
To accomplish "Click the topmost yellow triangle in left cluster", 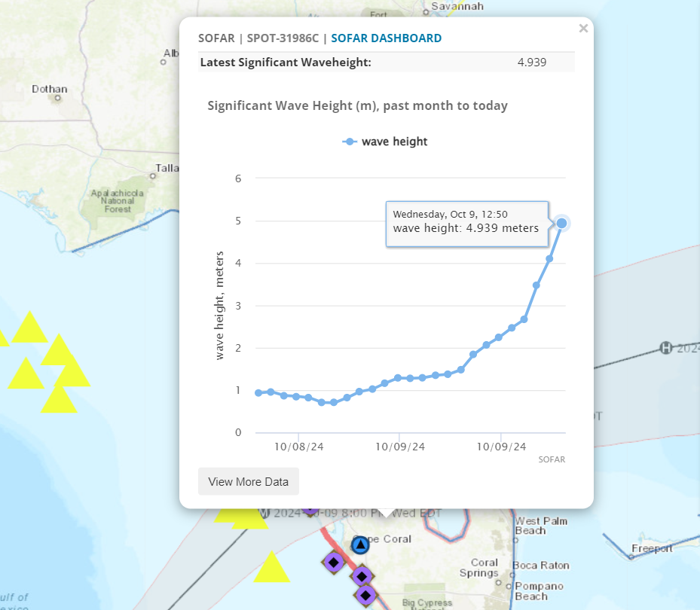I will coord(30,328).
